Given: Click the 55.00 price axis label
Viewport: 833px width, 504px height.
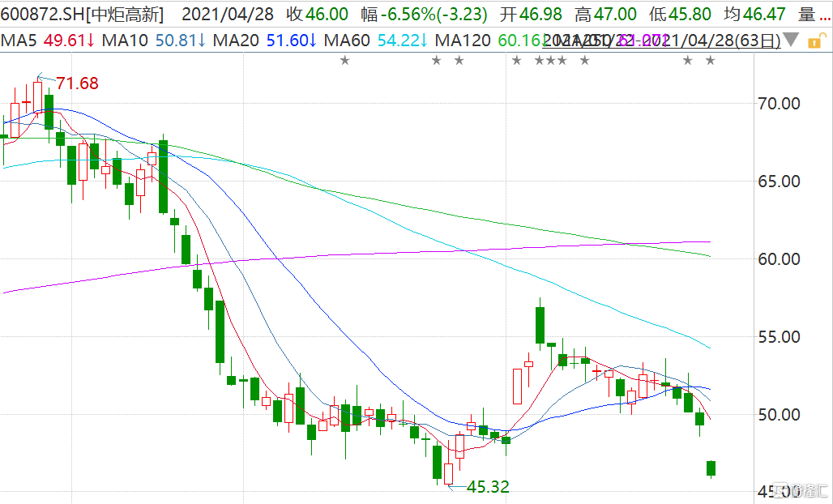Looking at the screenshot, I should pyautogui.click(x=779, y=337).
